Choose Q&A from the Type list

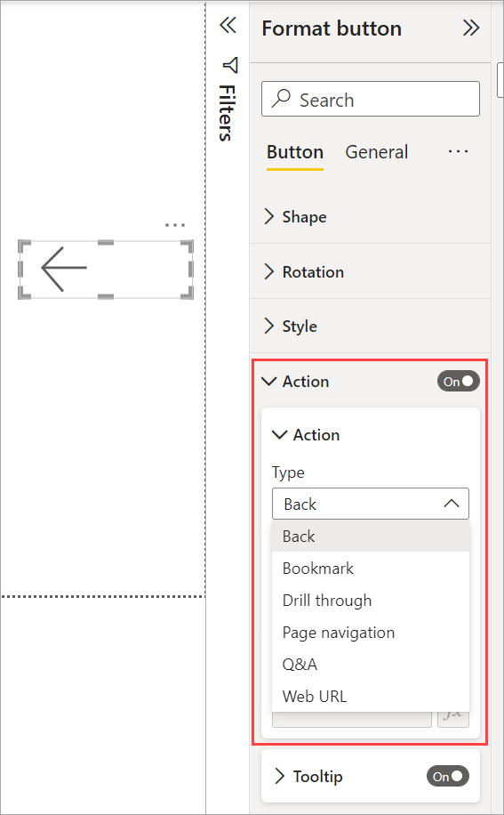point(371,665)
